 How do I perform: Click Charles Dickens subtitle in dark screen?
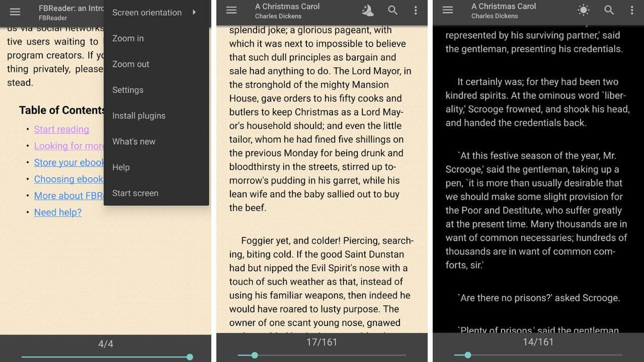[x=495, y=16]
